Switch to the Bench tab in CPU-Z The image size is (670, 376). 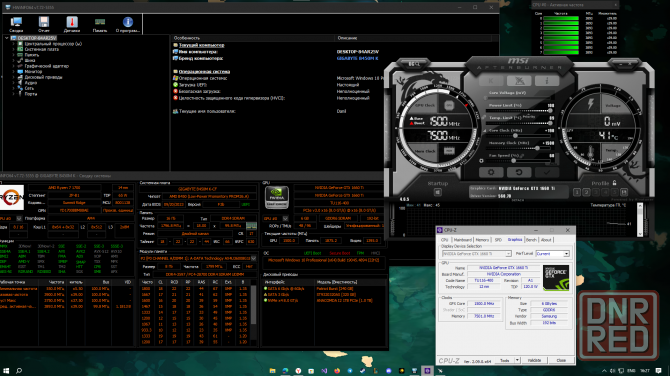[531, 240]
